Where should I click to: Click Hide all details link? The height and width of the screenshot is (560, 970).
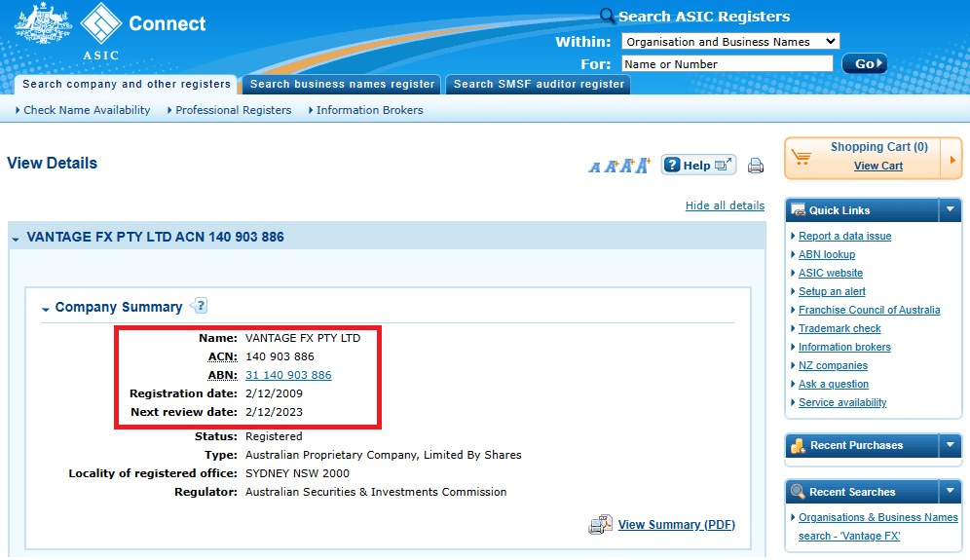725,205
